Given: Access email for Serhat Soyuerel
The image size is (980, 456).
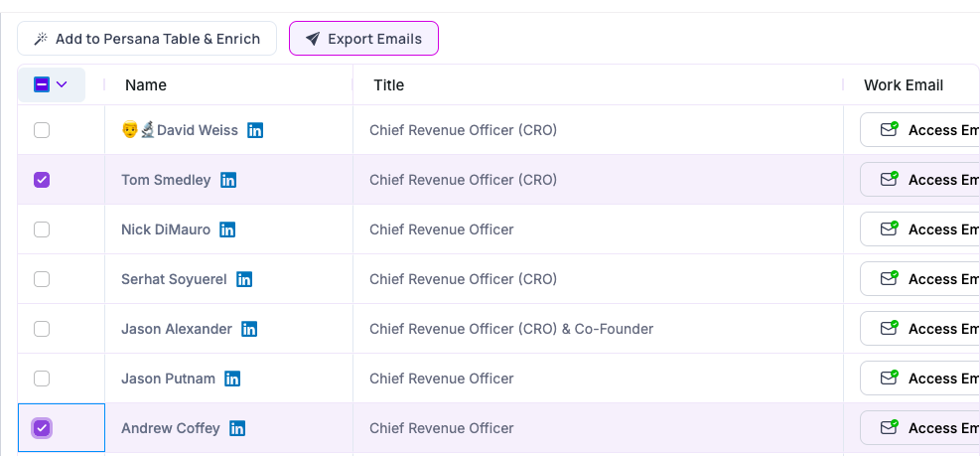Looking at the screenshot, I should (x=923, y=279).
